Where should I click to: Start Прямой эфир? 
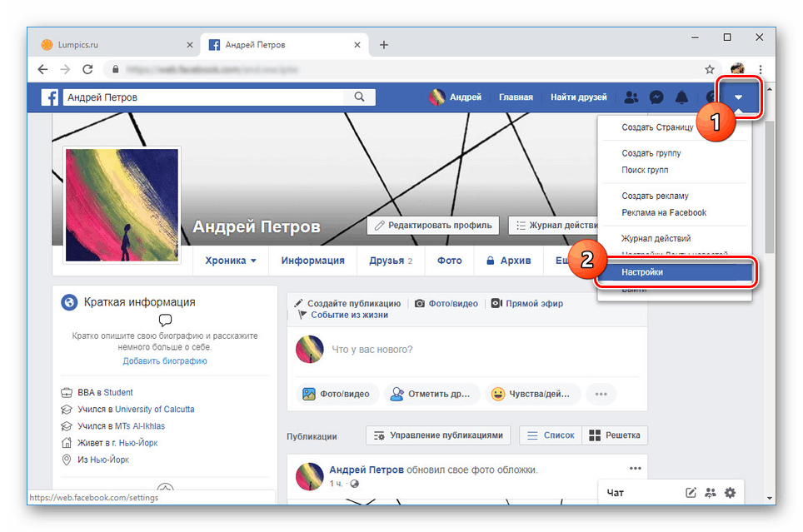(x=527, y=304)
